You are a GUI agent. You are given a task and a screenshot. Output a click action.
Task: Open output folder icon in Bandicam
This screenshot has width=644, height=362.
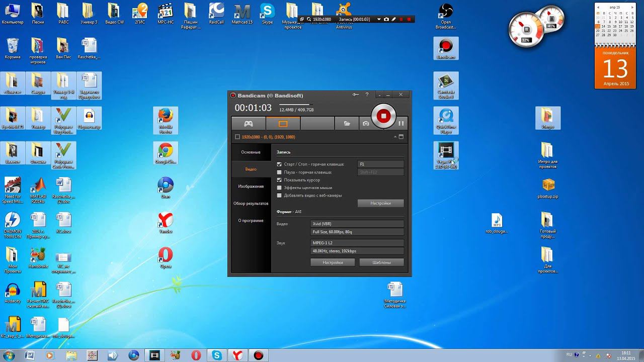pyautogui.click(x=347, y=123)
